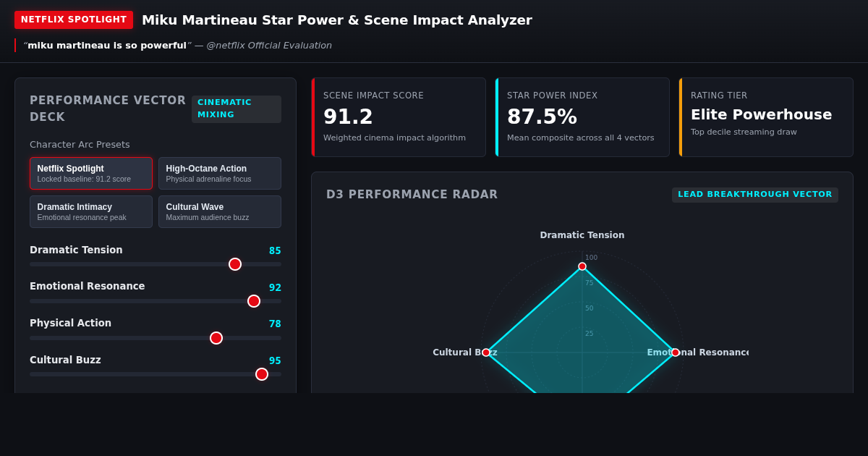Click the Dramatic Tension radar axis label

(582, 235)
